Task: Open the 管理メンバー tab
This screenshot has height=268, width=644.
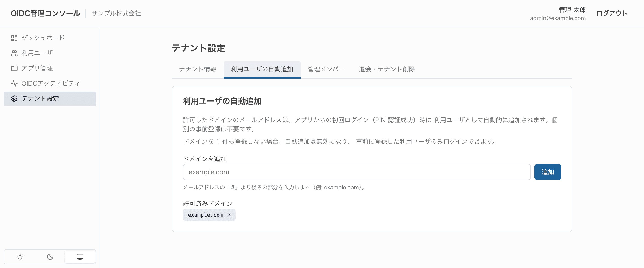Action: [x=326, y=69]
